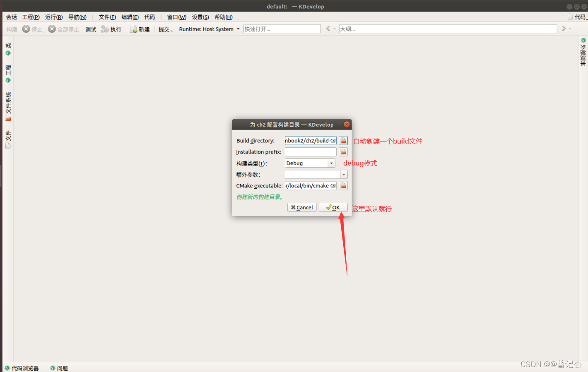Open the Help (帮助) menu
The width and height of the screenshot is (588, 372).
point(224,17)
